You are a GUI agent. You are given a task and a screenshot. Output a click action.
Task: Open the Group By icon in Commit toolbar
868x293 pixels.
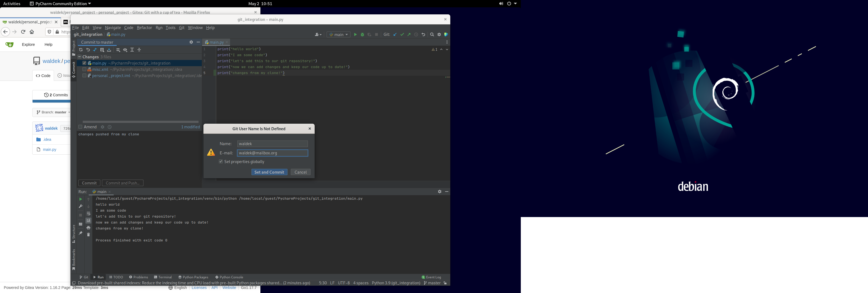118,50
